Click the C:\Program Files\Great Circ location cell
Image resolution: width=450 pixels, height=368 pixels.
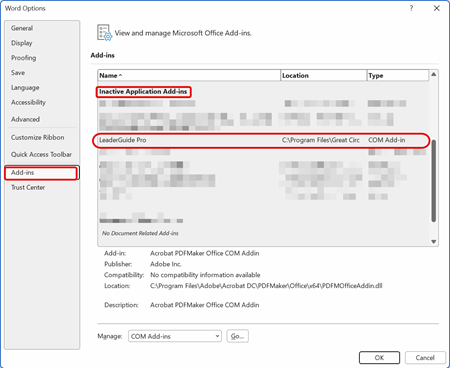[x=321, y=140]
